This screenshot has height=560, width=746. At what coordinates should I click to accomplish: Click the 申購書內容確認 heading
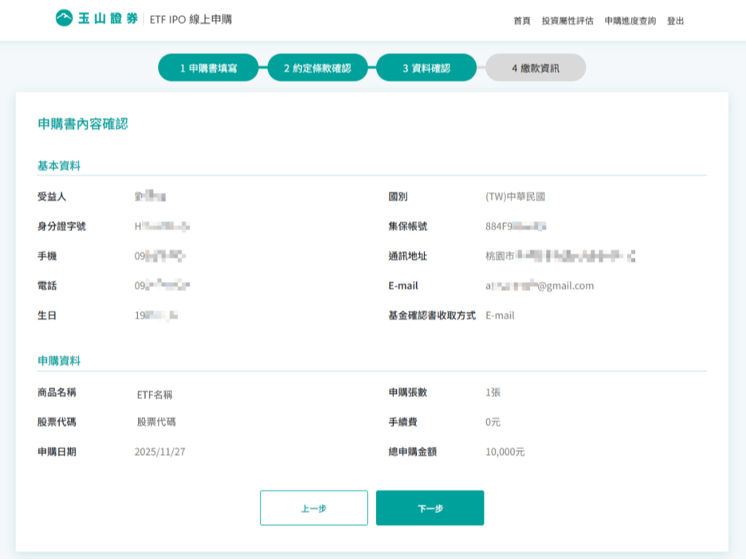click(83, 124)
